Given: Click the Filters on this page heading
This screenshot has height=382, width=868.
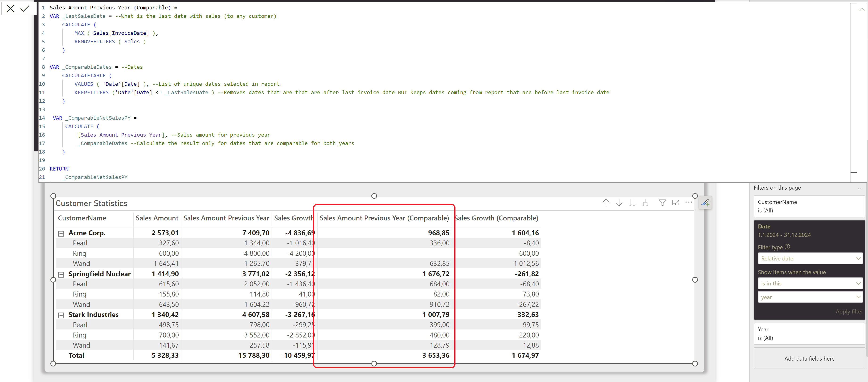Looking at the screenshot, I should (x=777, y=188).
